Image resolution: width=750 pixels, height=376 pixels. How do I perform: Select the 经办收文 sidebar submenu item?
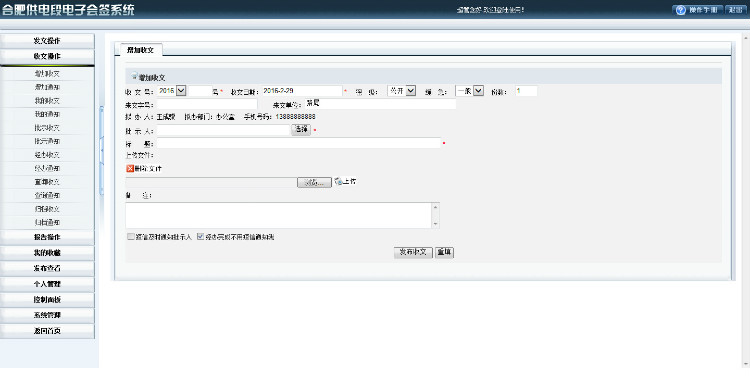(47, 155)
